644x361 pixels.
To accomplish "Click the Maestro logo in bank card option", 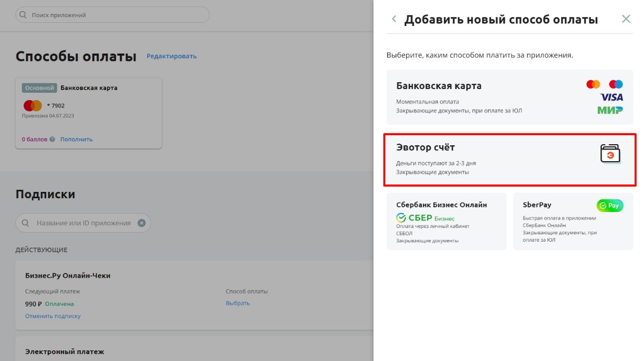I will 616,84.
